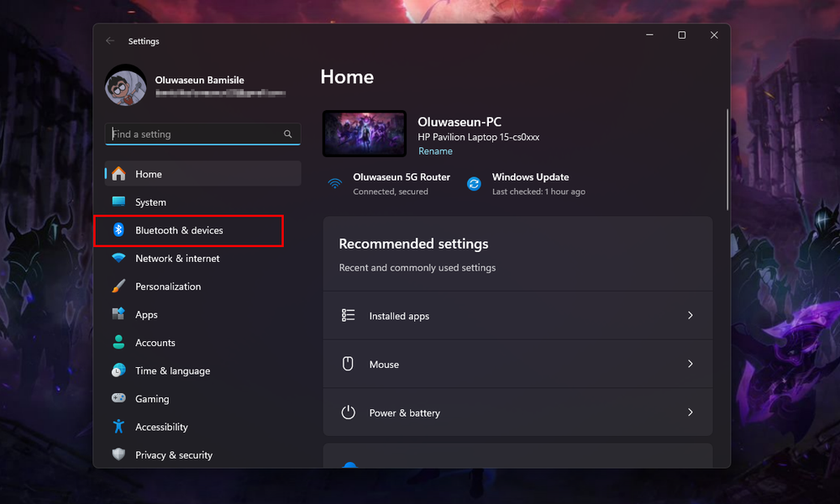
Task: Select the Bluetooth & devices icon
Action: click(x=118, y=230)
